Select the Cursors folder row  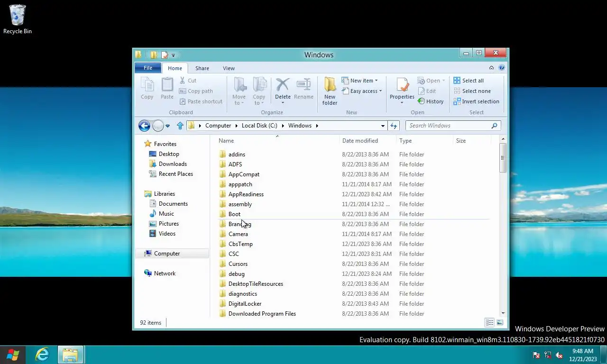click(x=354, y=264)
